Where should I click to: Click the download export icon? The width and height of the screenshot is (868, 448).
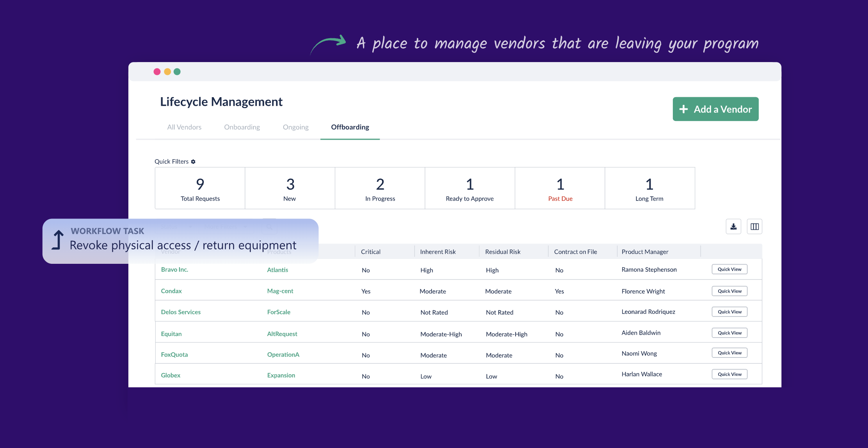(733, 227)
